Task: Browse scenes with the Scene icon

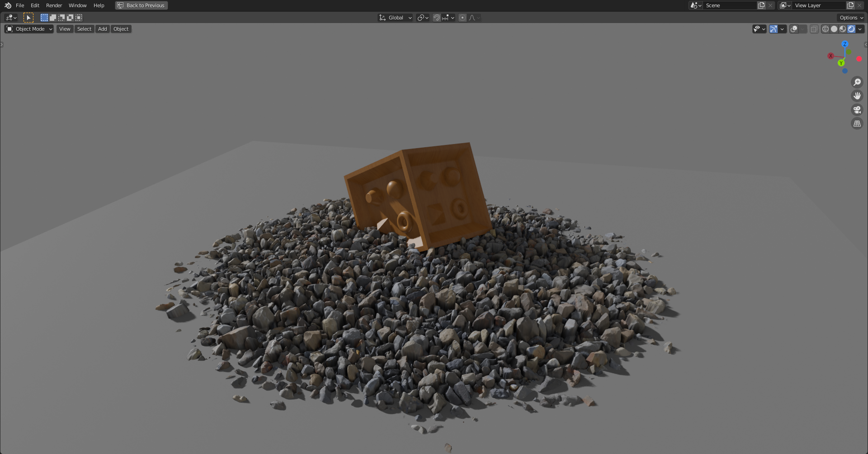Action: pyautogui.click(x=696, y=5)
